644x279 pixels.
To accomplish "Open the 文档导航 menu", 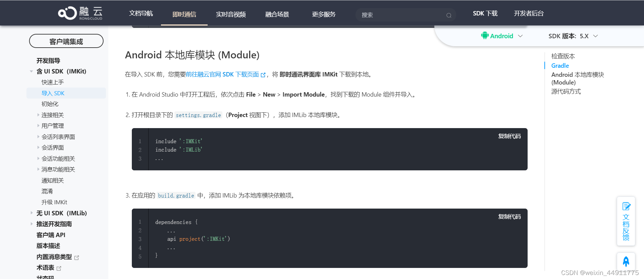I will [141, 13].
